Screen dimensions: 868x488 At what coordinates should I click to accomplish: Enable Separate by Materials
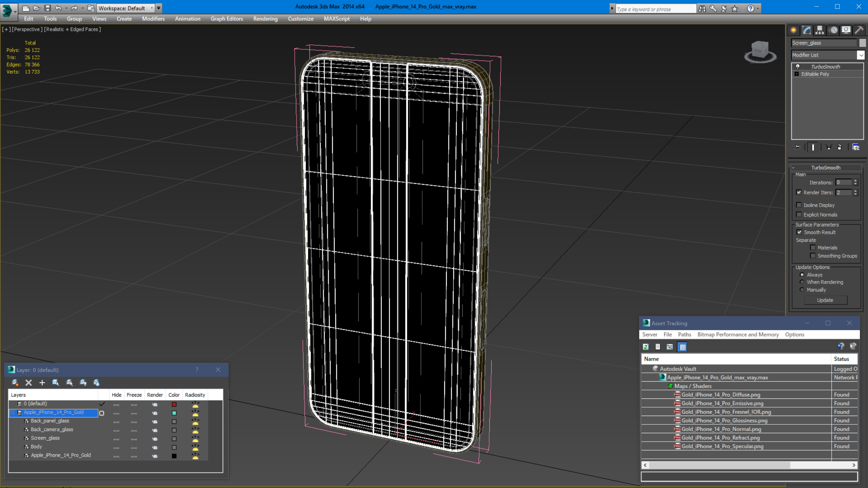[813, 247]
